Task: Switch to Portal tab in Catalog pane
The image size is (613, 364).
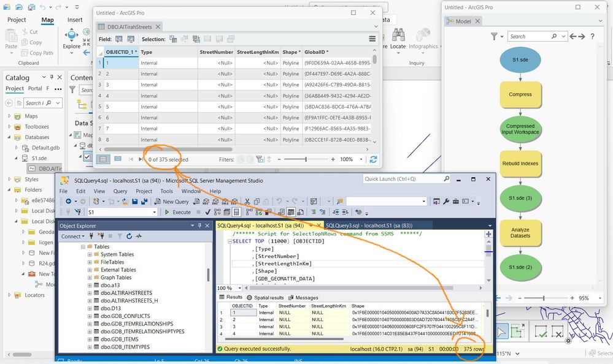Action: coord(35,89)
